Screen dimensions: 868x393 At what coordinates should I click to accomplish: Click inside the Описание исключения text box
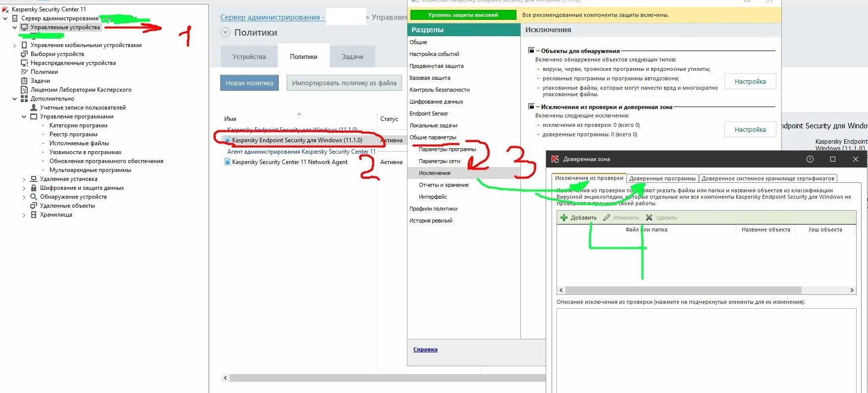pyautogui.click(x=707, y=351)
